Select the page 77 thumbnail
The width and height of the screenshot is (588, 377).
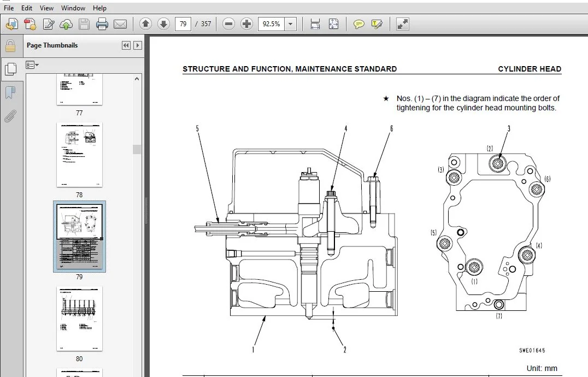pyautogui.click(x=79, y=89)
